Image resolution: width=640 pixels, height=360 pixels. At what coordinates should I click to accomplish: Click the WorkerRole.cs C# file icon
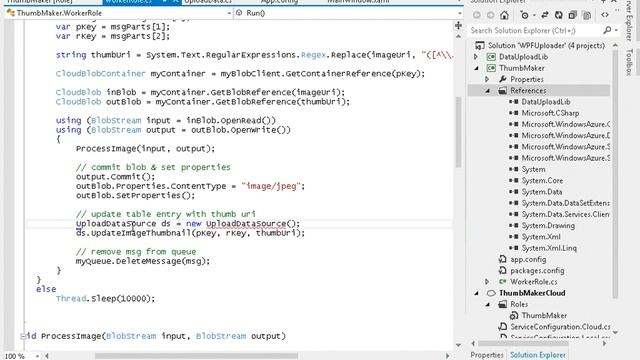(x=502, y=282)
